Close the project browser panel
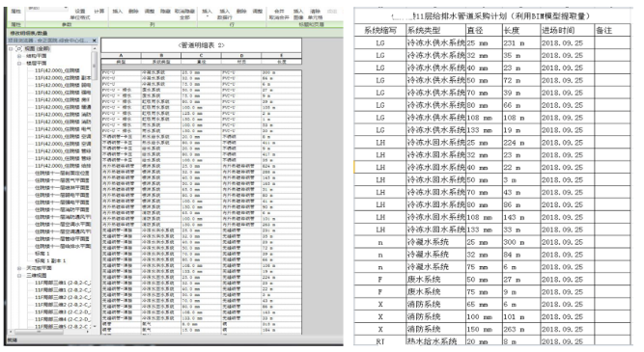Viewport: 644px width, 352px height. [95, 41]
